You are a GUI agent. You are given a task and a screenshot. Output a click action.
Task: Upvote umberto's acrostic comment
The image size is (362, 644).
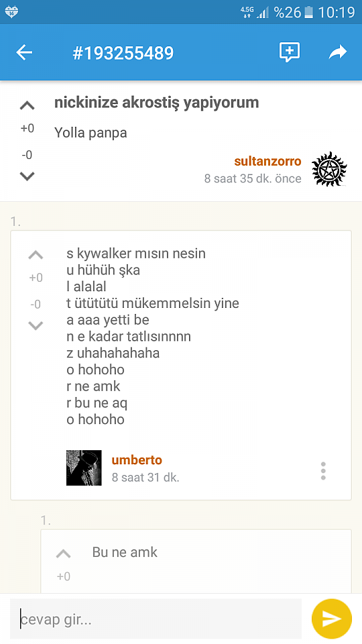tap(36, 255)
